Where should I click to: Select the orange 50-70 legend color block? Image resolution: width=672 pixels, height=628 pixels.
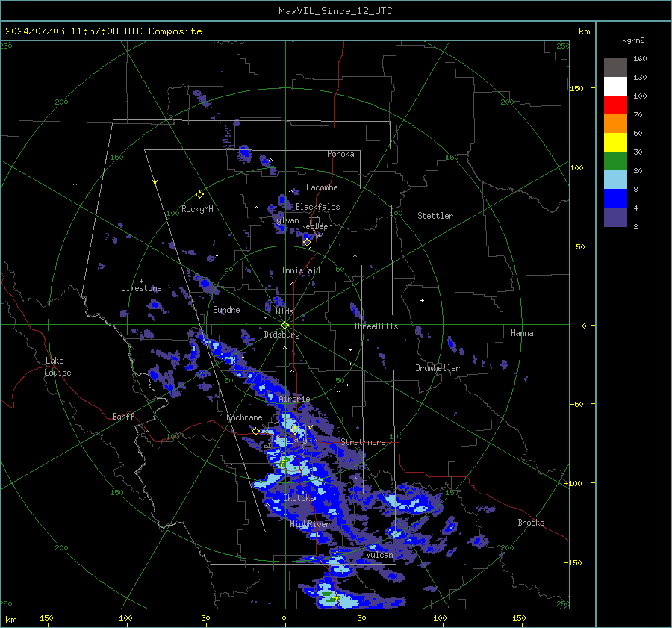pos(615,123)
